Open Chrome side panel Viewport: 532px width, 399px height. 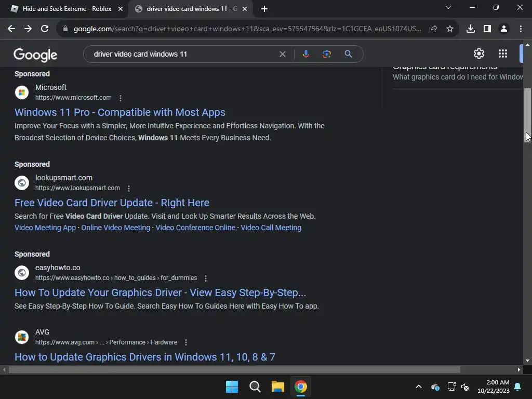pos(487,29)
